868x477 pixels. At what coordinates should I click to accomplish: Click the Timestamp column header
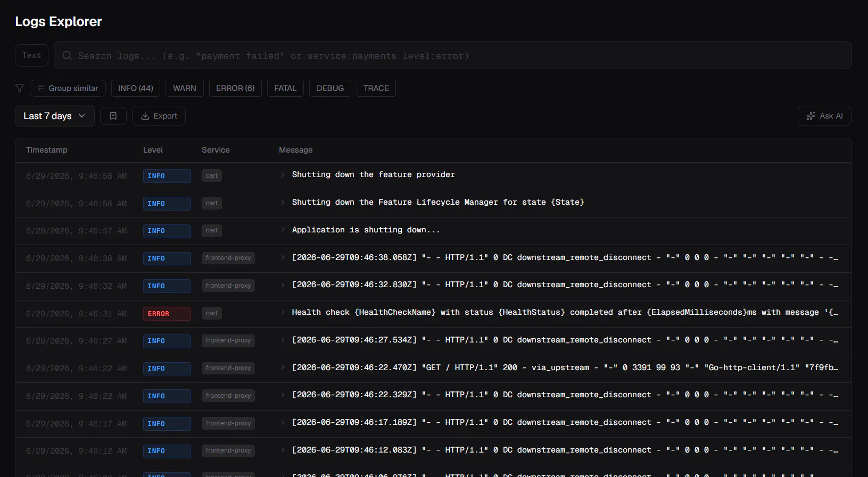tap(47, 150)
